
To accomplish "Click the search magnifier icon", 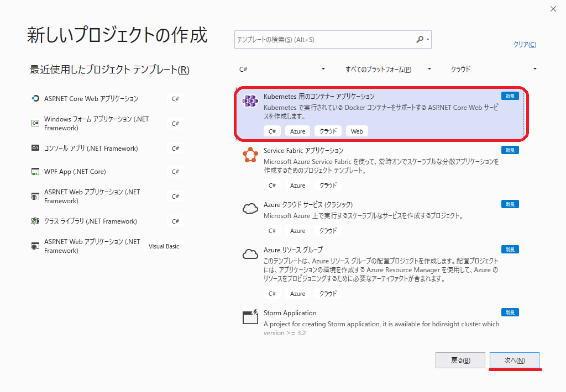I will tap(419, 40).
